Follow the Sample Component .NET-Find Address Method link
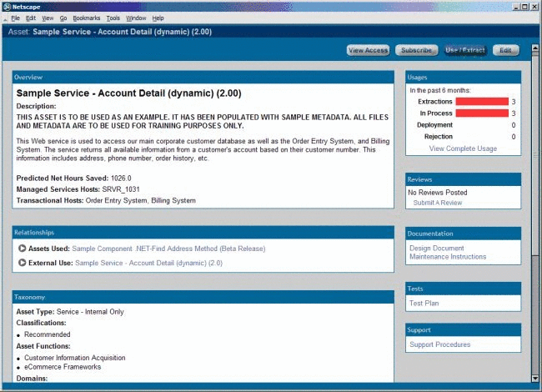This screenshot has width=542, height=392. click(168, 249)
